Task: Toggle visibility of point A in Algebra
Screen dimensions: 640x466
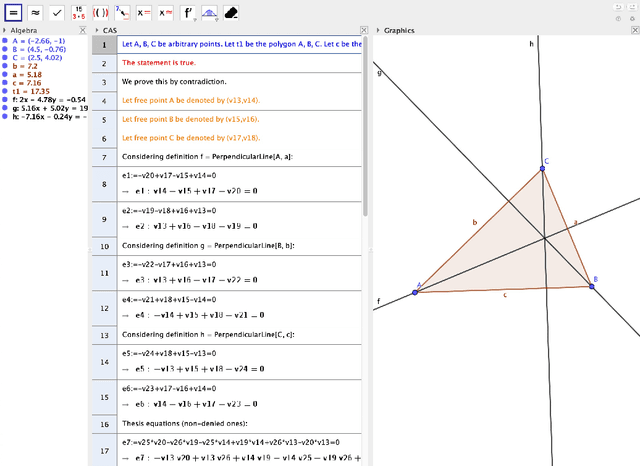Action: pos(5,41)
